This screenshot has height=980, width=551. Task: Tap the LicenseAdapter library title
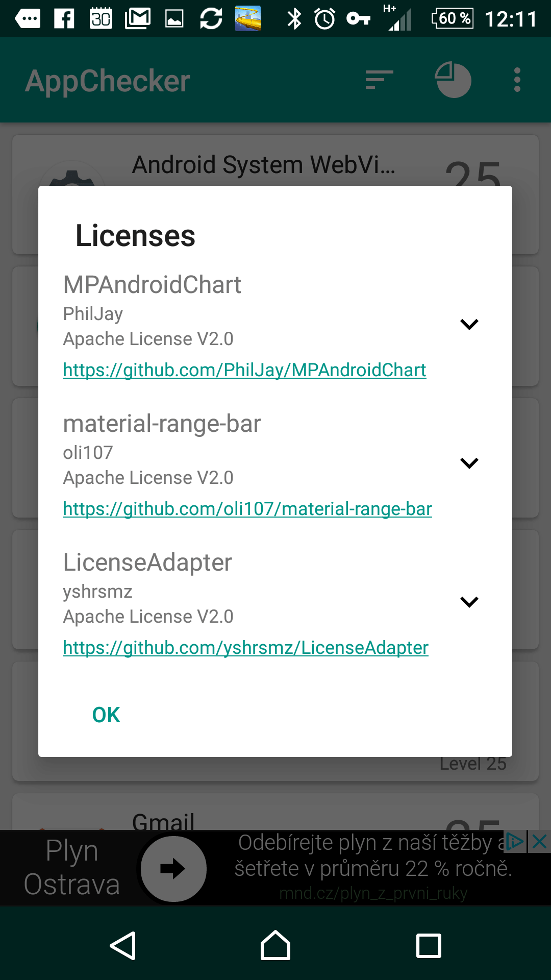pyautogui.click(x=147, y=562)
